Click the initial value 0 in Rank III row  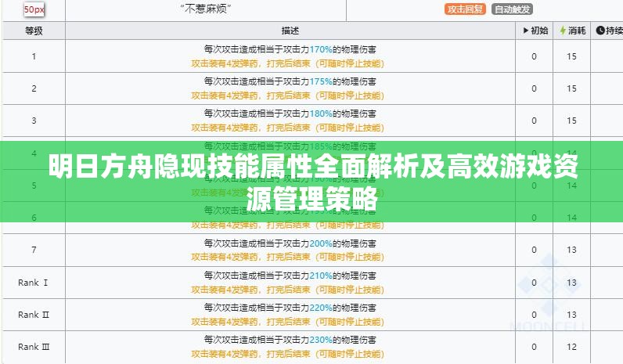[x=534, y=347]
